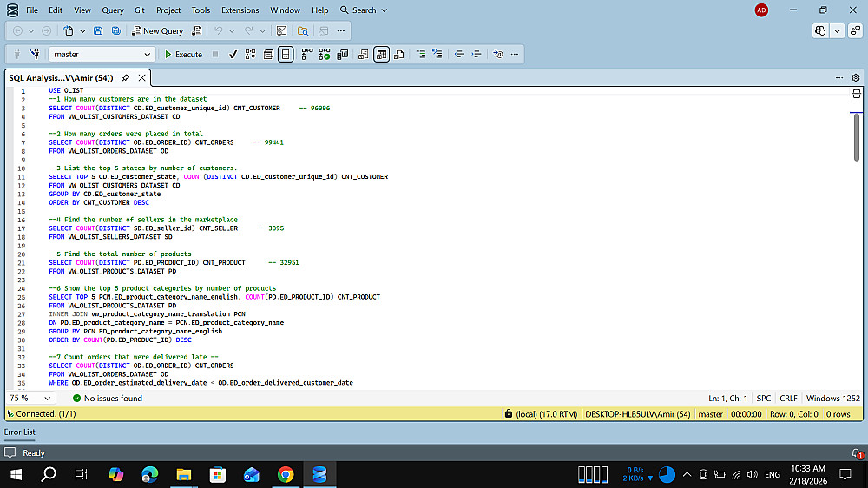This screenshot has height=488, width=868.
Task: Click the Save All icon
Action: point(114,30)
